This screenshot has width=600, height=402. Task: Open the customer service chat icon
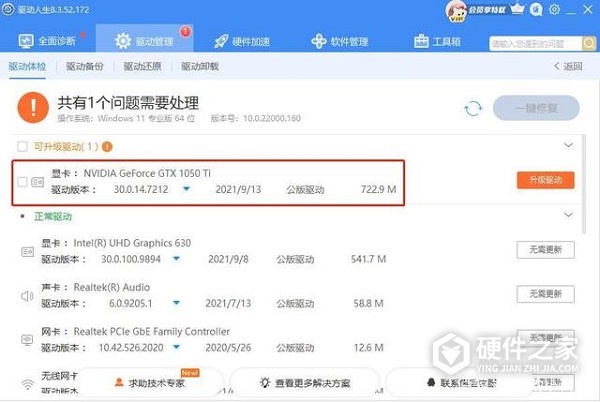tap(536, 10)
